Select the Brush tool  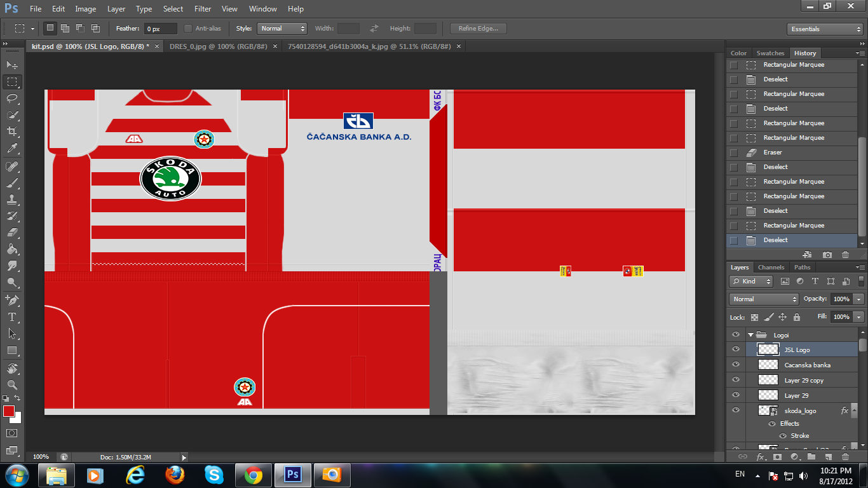[12, 183]
